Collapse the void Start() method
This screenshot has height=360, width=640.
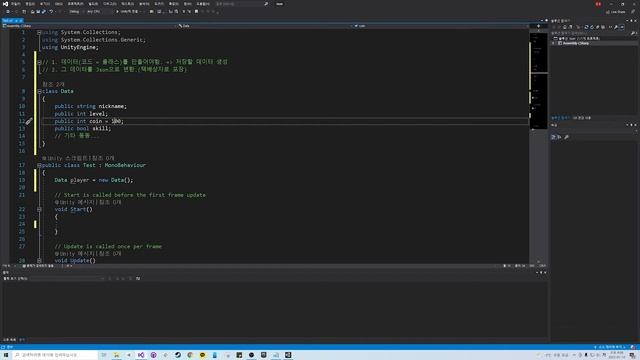click(x=39, y=209)
